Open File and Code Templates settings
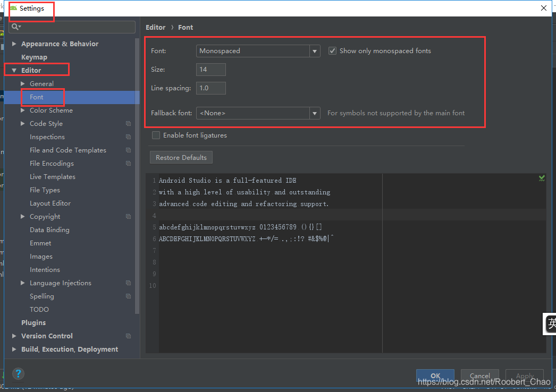The height and width of the screenshot is (392, 556). tap(68, 150)
